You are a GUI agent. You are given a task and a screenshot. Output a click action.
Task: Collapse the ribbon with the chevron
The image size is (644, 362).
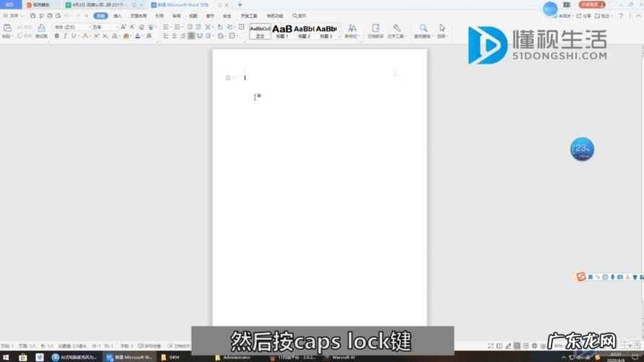[x=639, y=16]
